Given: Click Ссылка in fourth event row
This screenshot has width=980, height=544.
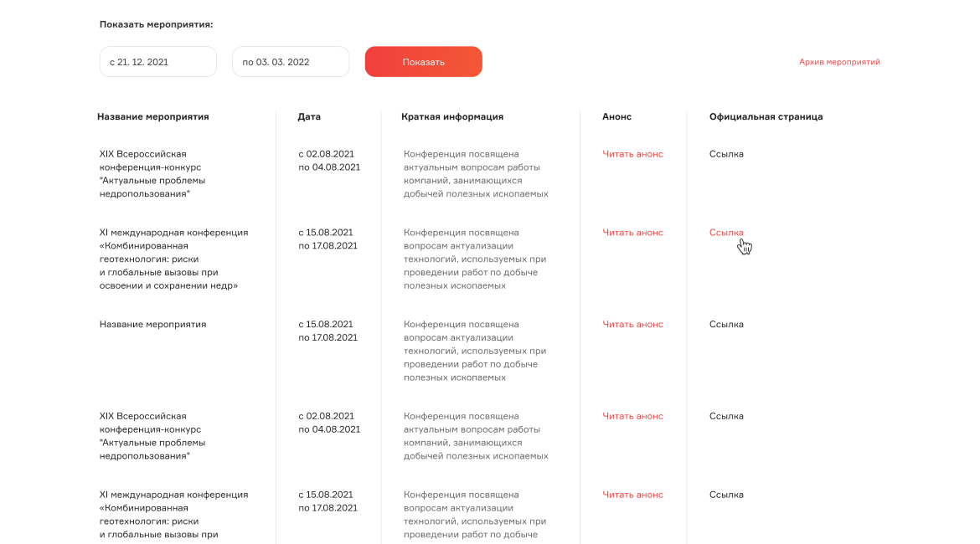Looking at the screenshot, I should click(x=726, y=416).
